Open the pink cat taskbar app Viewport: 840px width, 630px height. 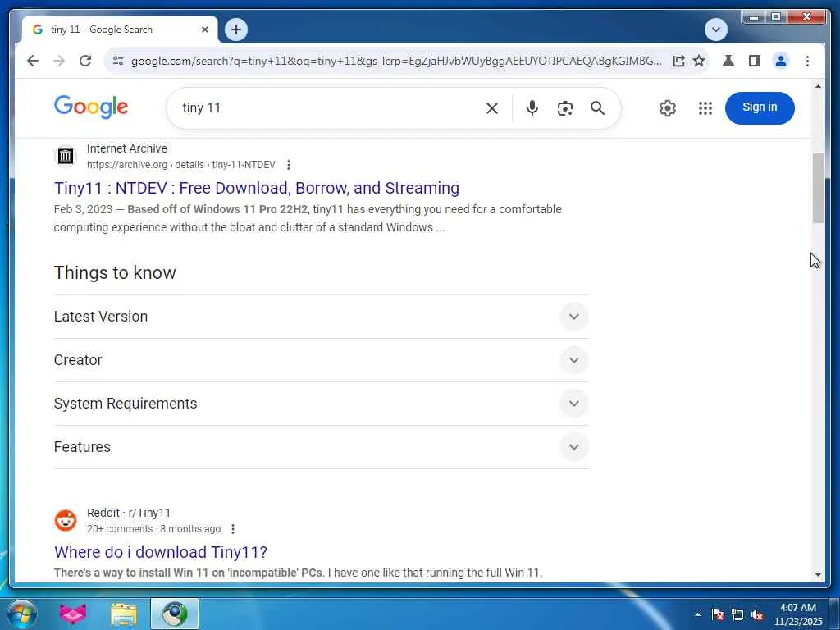(73, 614)
